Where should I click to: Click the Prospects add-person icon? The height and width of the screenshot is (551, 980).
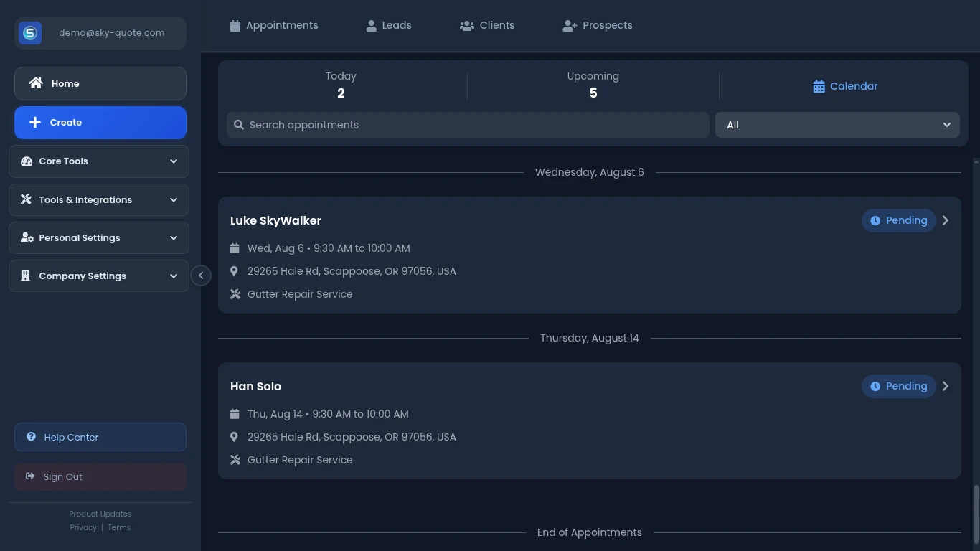pos(569,25)
